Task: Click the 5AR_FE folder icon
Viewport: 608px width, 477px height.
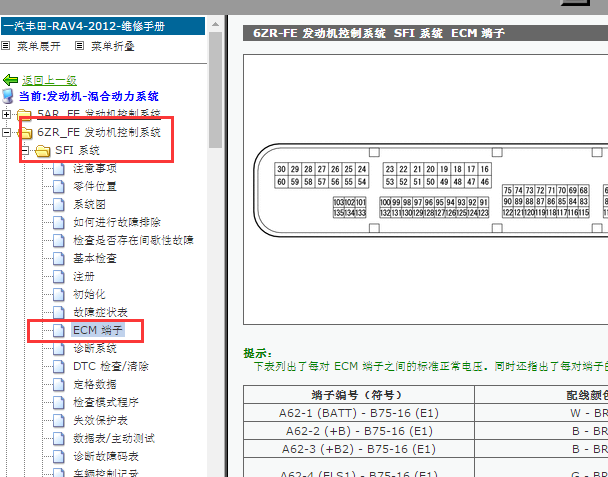Action: (25, 114)
